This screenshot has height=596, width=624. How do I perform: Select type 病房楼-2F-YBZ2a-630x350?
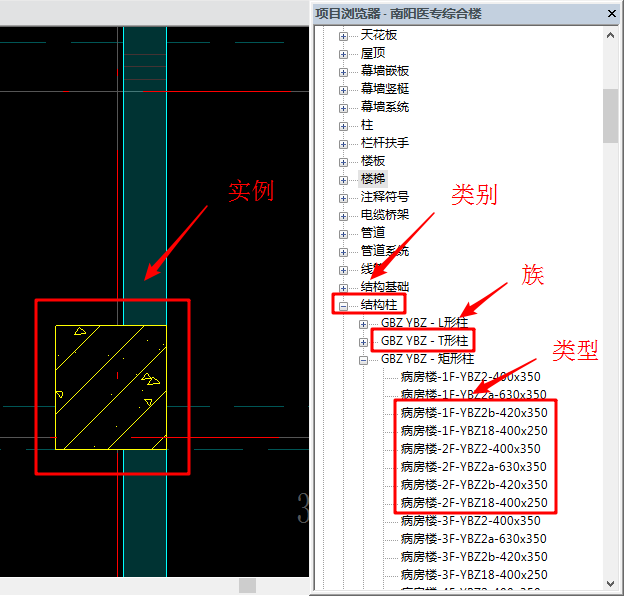[x=474, y=466]
